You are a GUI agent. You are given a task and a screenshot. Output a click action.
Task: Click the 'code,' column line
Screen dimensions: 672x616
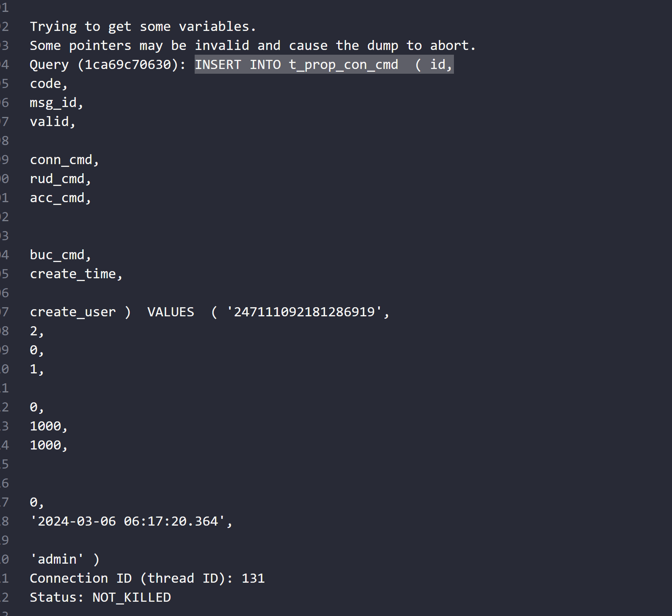point(49,84)
